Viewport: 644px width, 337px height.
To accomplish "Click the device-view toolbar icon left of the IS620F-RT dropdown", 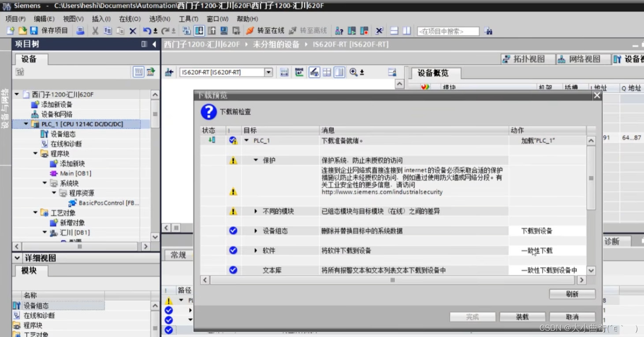I will point(169,72).
